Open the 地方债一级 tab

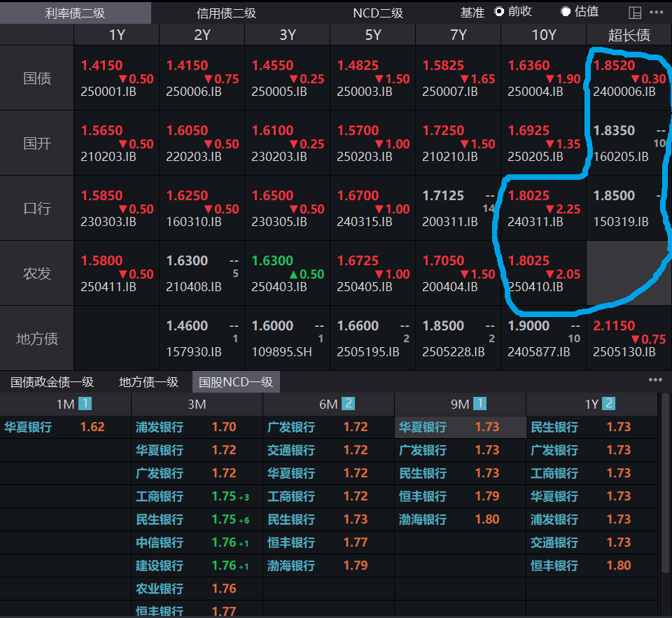[x=148, y=382]
